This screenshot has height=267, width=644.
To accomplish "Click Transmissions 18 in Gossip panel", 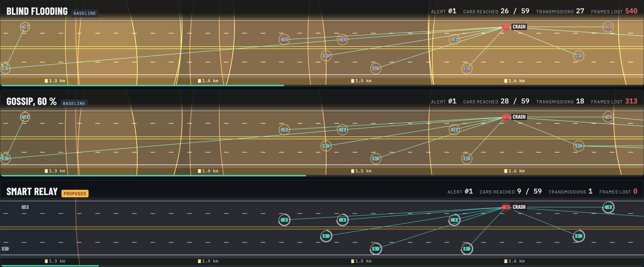I will 560,101.
